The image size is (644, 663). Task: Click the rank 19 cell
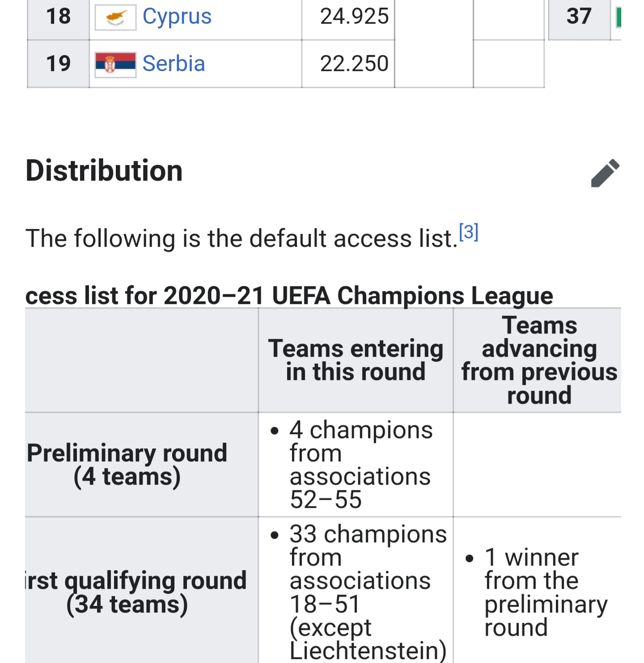[58, 64]
